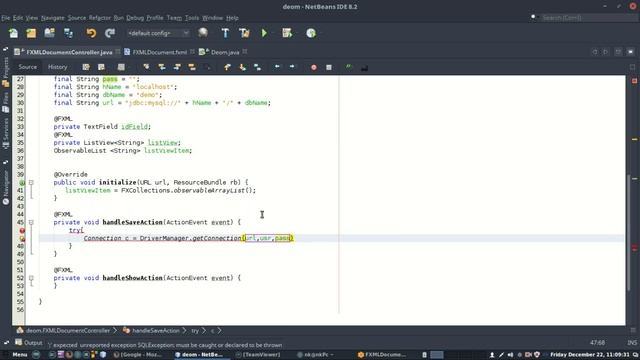The image size is (640, 360).
Task: Collapse the handleShowAction method fold
Action: pyautogui.click(x=31, y=278)
